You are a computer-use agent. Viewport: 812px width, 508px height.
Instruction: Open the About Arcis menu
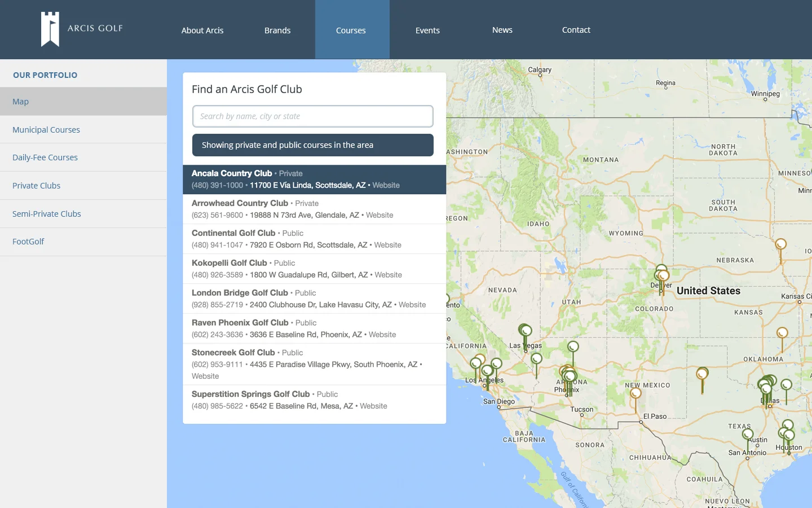(202, 30)
